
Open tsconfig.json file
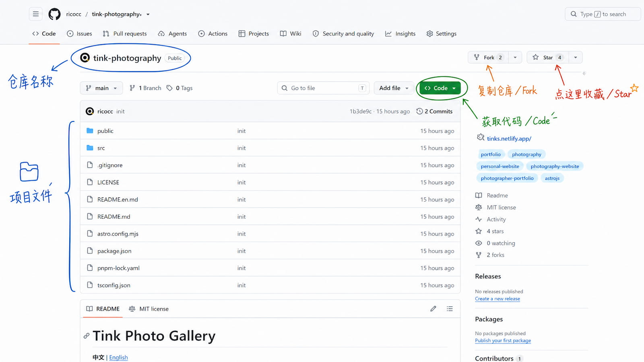(x=114, y=285)
